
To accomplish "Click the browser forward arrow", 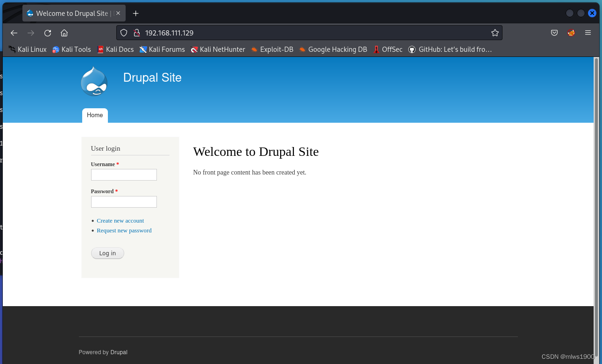I will point(31,33).
